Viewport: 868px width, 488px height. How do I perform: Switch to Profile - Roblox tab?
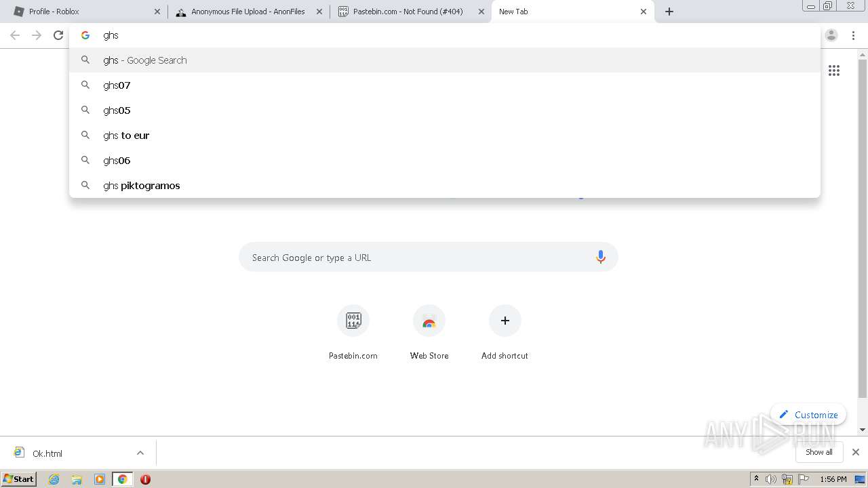coord(85,12)
